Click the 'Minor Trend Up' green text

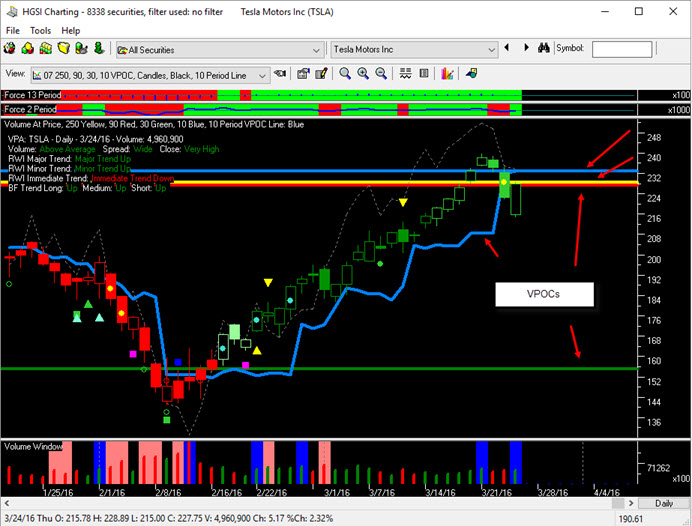click(102, 169)
